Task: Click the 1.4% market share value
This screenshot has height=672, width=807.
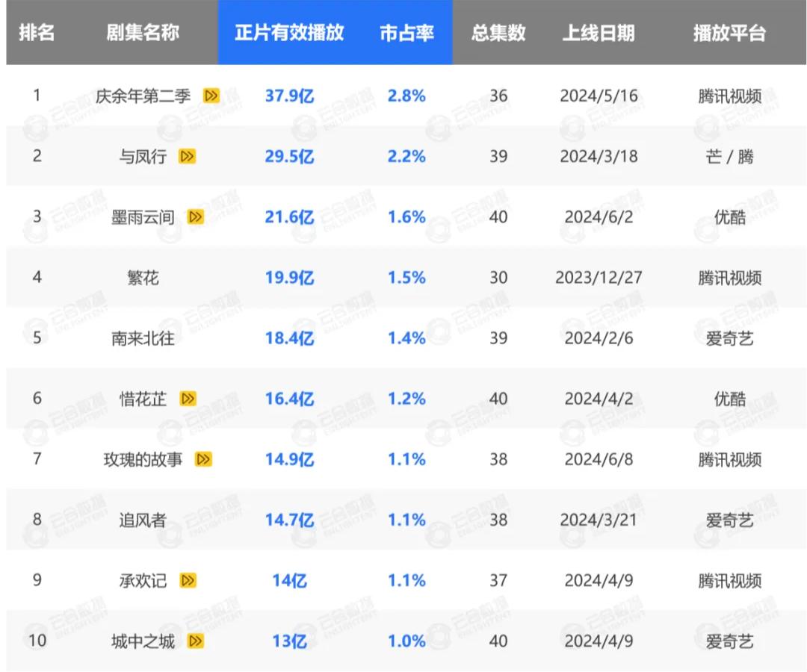Action: click(406, 339)
